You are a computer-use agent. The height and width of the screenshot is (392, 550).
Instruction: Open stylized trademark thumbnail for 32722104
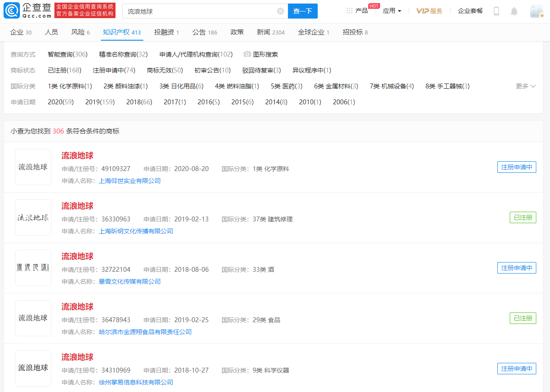pos(33,268)
